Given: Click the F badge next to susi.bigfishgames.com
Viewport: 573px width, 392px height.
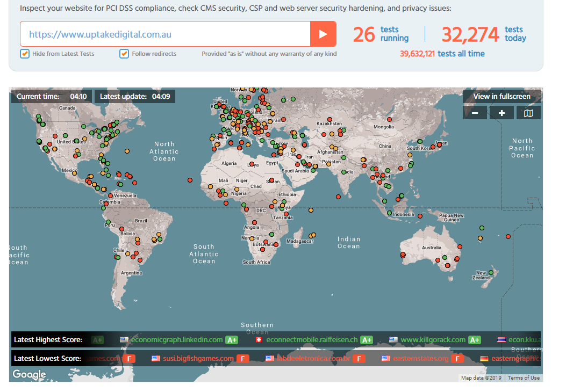Looking at the screenshot, I should point(242,359).
